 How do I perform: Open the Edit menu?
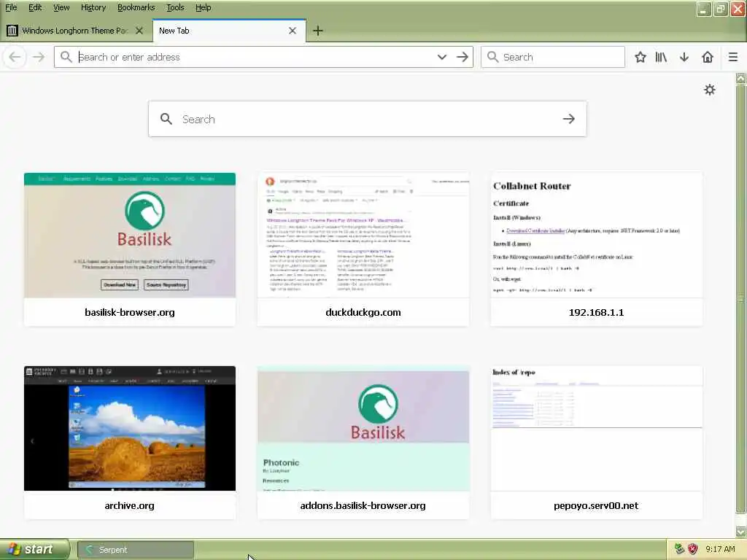point(35,7)
